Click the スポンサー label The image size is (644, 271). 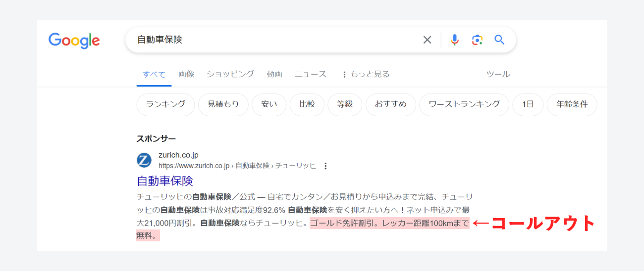(x=156, y=138)
